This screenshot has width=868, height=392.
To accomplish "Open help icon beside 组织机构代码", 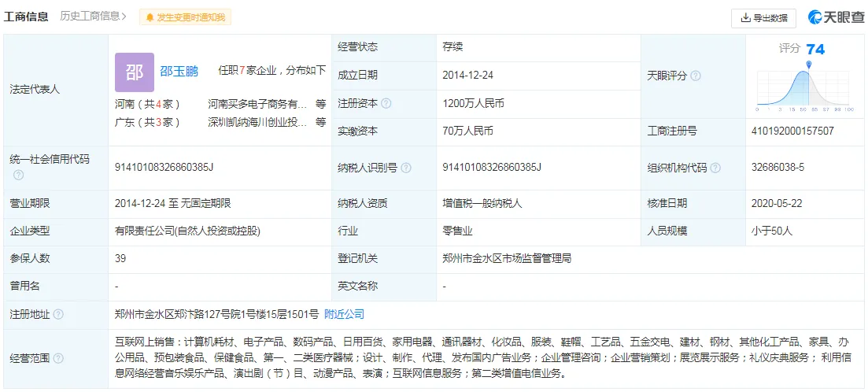I will tap(715, 168).
